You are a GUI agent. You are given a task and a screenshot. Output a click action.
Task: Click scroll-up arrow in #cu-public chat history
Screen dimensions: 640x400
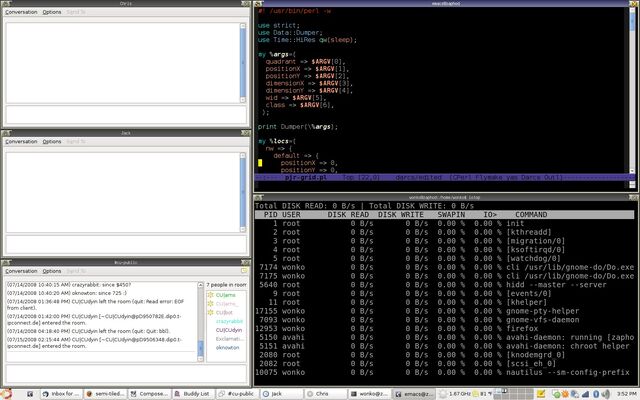coord(200,285)
